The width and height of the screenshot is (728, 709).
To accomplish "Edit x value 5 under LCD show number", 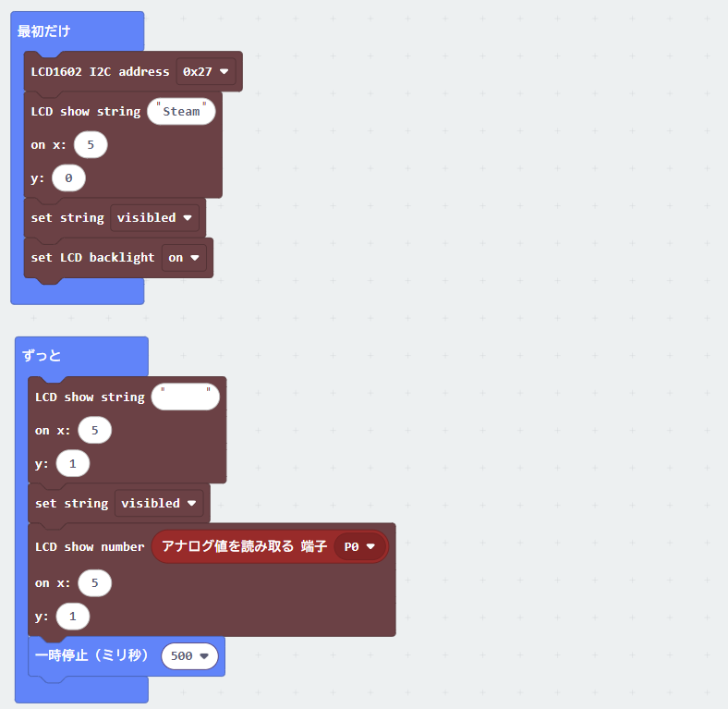I will pyautogui.click(x=95, y=583).
